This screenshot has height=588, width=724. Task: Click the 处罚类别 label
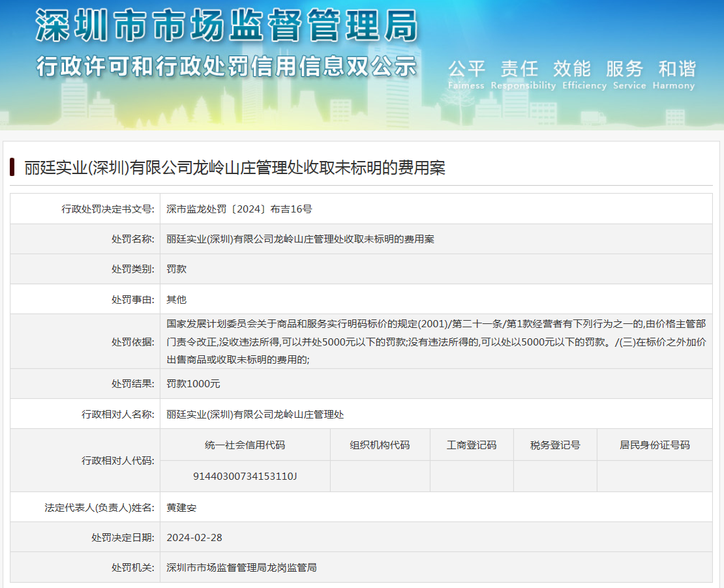(x=132, y=269)
